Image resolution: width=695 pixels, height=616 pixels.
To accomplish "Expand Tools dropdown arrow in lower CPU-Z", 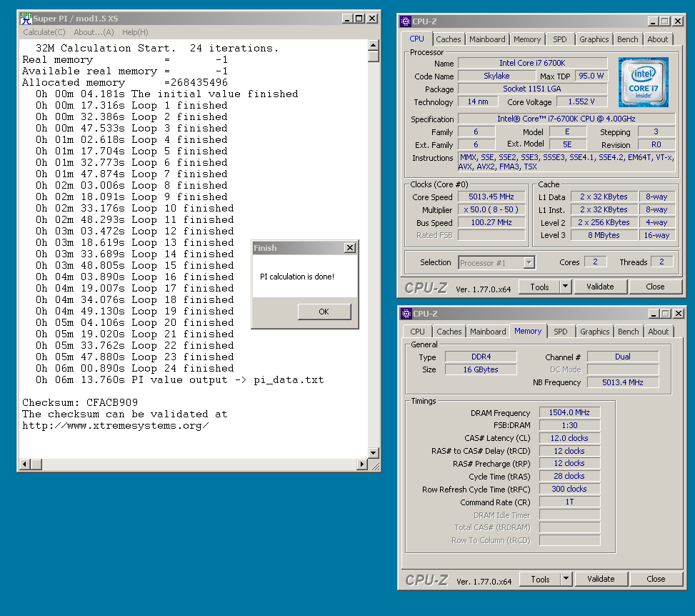I will [566, 579].
